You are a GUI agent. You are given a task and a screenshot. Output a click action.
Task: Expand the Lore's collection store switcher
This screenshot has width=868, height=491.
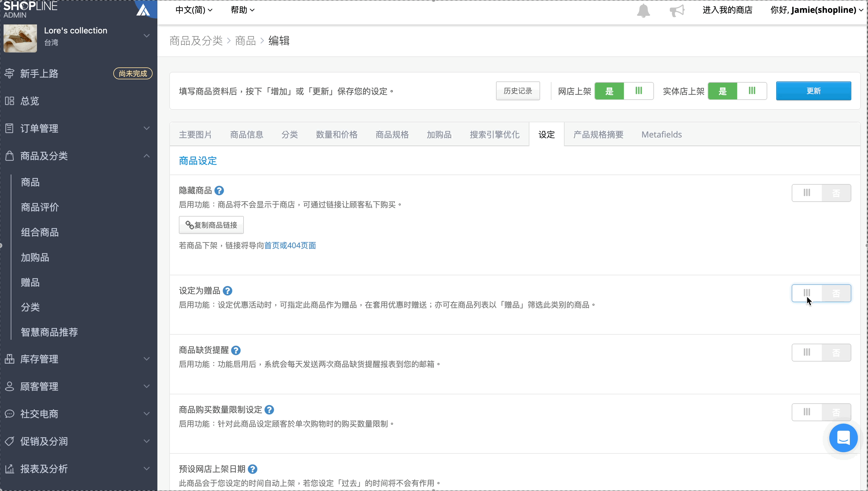pos(147,36)
